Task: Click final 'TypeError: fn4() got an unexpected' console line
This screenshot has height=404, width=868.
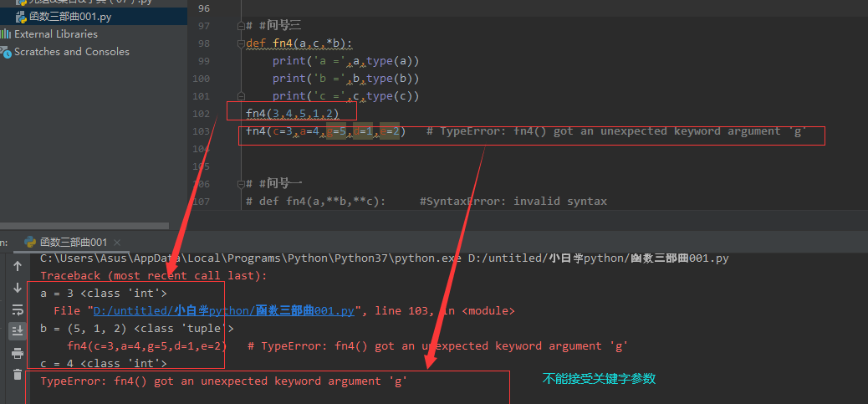Action: 224,381
